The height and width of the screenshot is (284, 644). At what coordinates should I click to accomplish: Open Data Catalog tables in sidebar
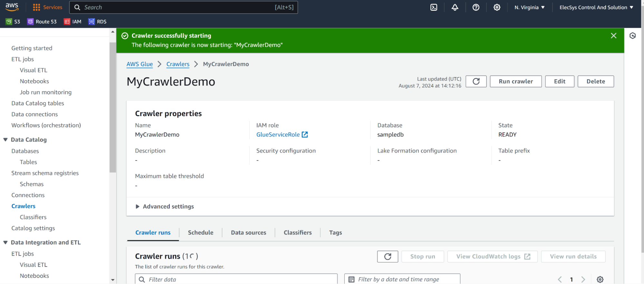point(38,103)
